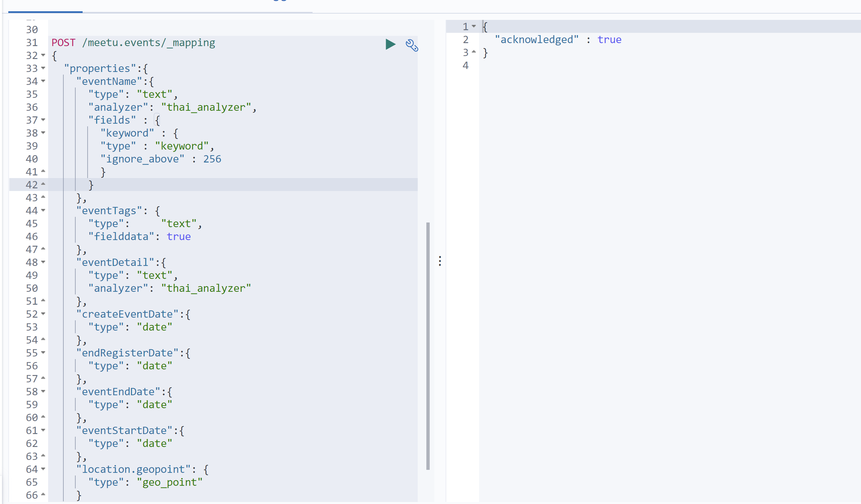Fold the keyword object at line 38
This screenshot has width=861, height=504.
coord(43,133)
